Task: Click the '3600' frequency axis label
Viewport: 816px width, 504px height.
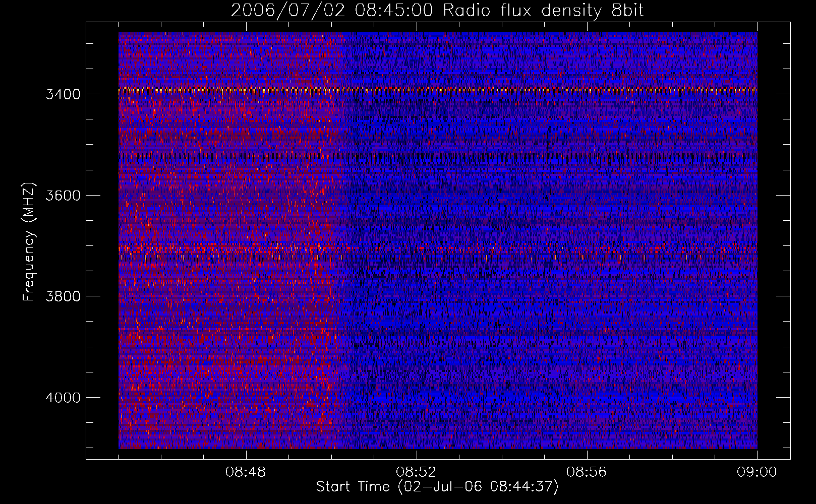Action: [63, 195]
